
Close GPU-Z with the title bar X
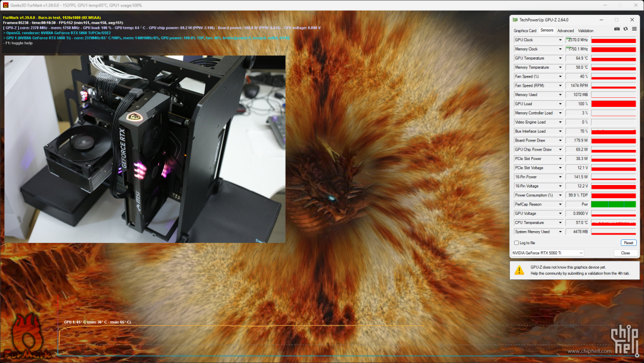pyautogui.click(x=632, y=20)
